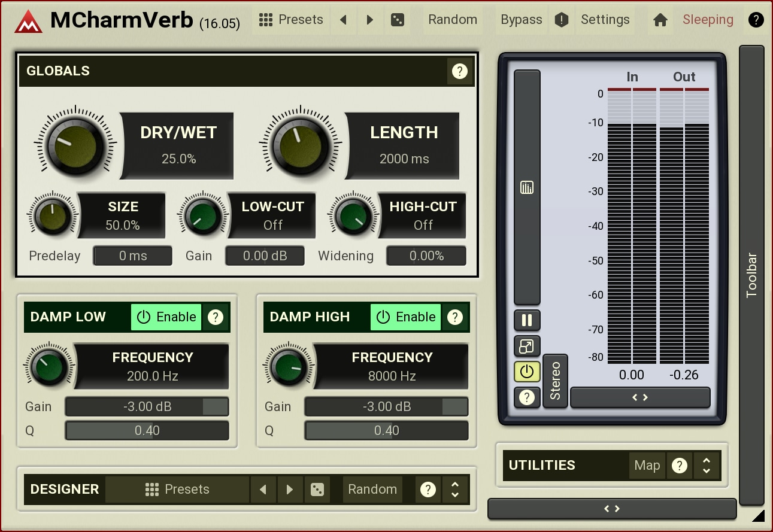Toggle the Bypass button
Image resolution: width=773 pixels, height=532 pixels.
522,20
